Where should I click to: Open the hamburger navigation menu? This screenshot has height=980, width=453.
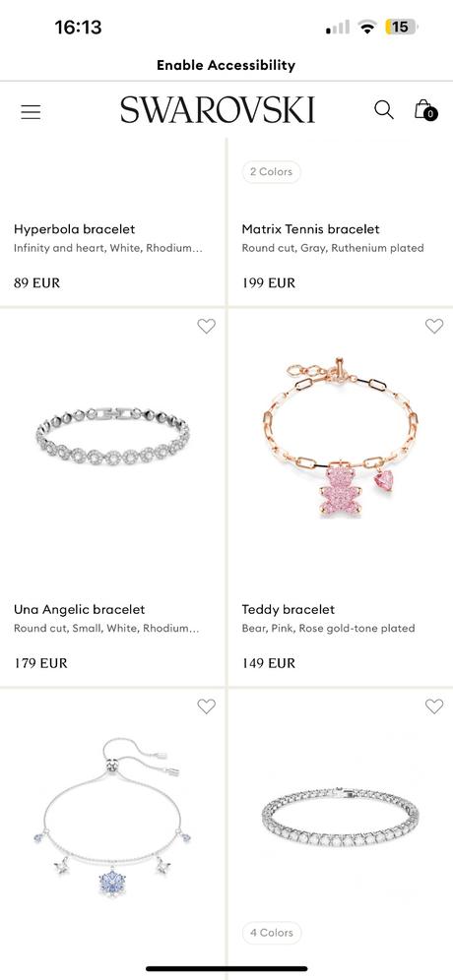(x=31, y=112)
